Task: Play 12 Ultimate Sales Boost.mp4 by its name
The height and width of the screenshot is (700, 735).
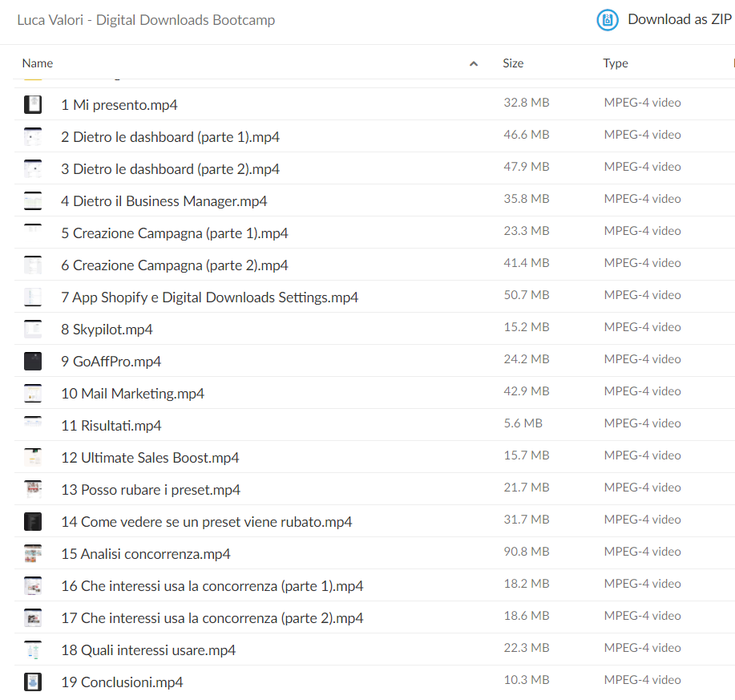Action: (x=150, y=458)
